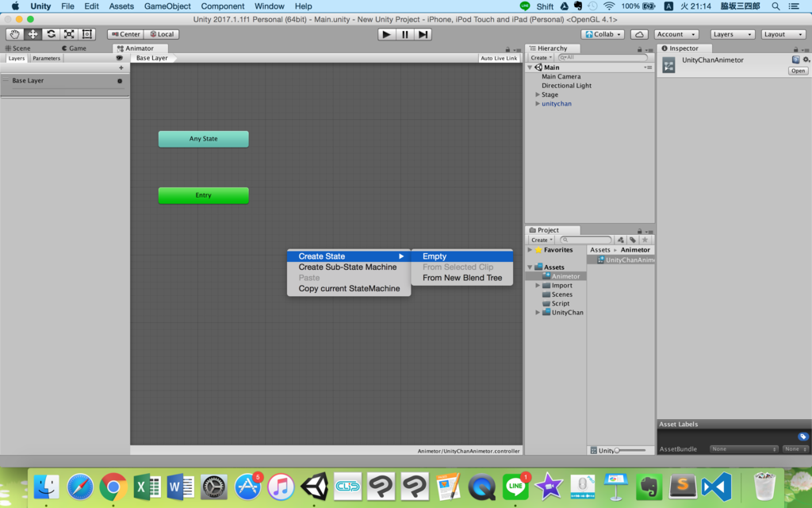Click the cloud services icon
The width and height of the screenshot is (812, 508).
tap(640, 34)
